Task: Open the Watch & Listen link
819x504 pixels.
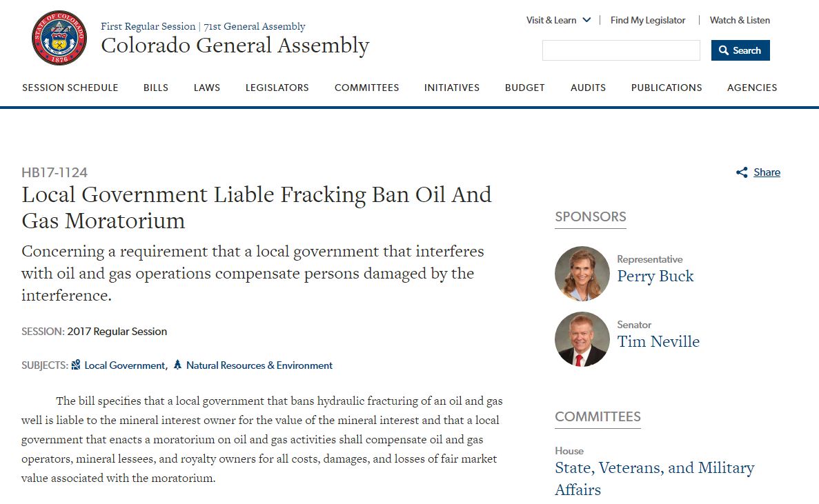Action: coord(740,20)
